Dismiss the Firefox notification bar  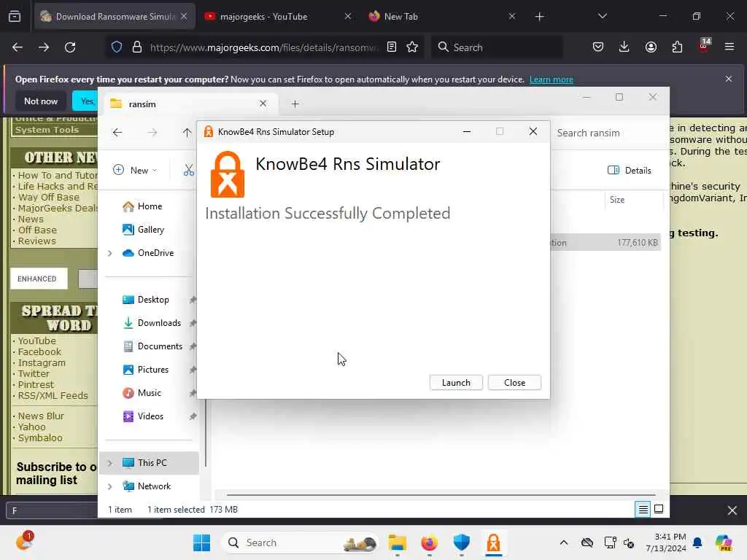point(729,79)
